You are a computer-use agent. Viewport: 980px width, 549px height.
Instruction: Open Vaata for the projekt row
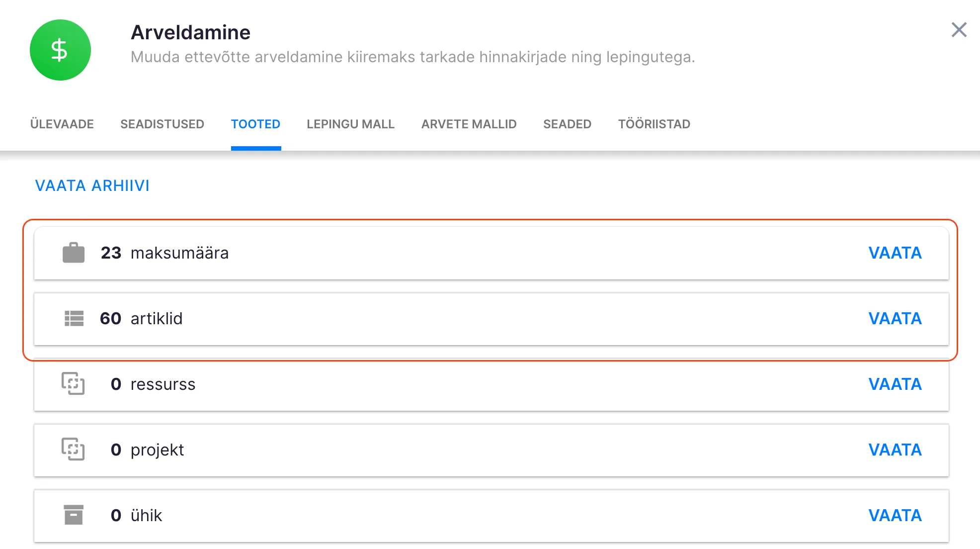click(895, 450)
